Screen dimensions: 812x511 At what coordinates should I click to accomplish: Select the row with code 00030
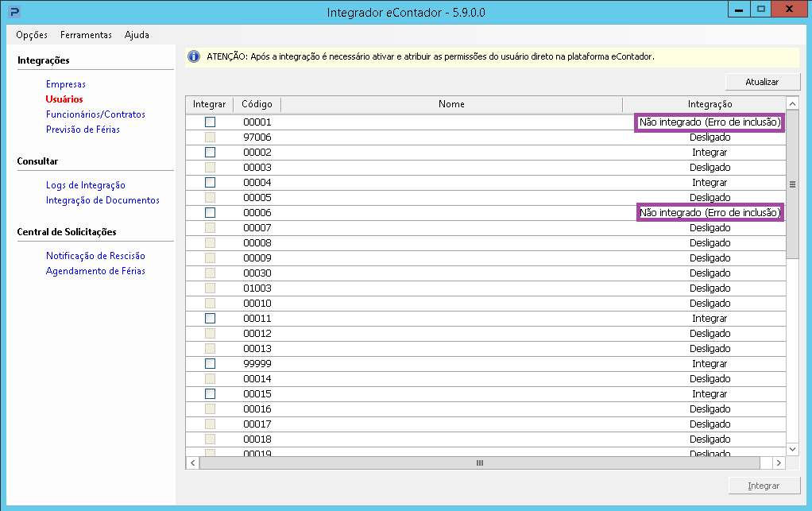[x=485, y=273]
